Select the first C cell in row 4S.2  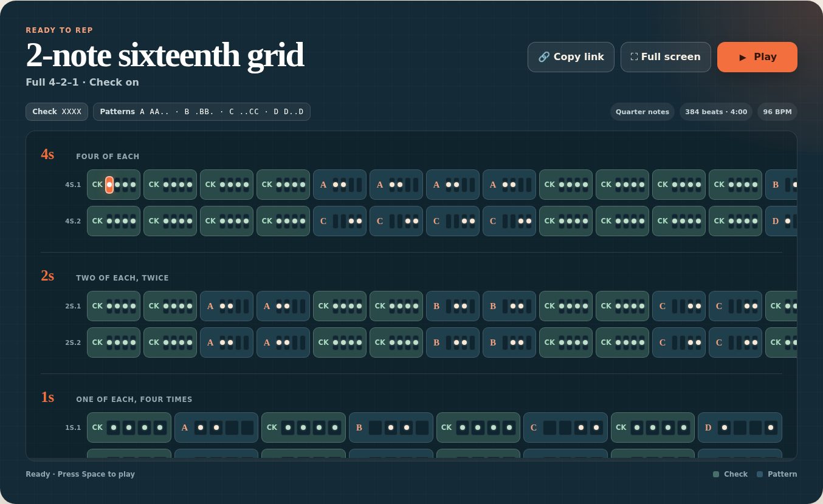click(x=340, y=221)
